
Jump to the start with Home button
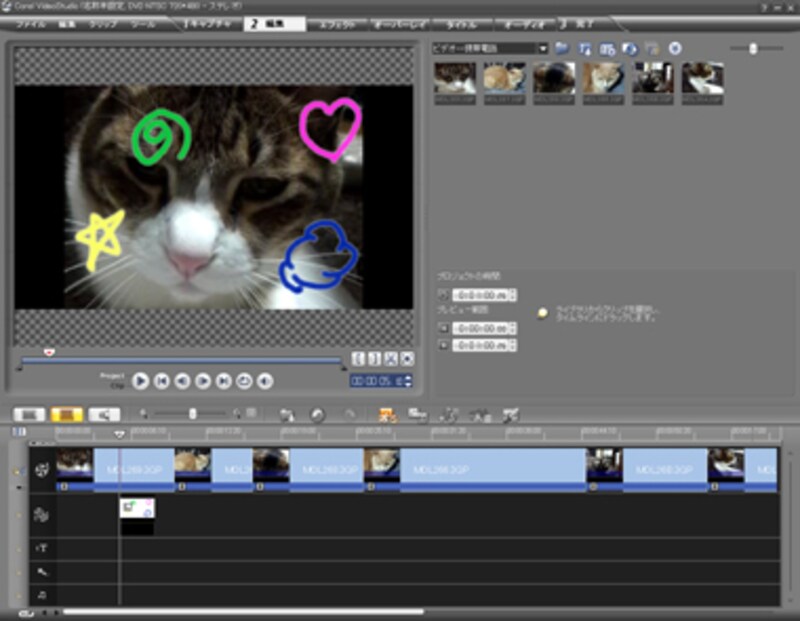coord(162,381)
